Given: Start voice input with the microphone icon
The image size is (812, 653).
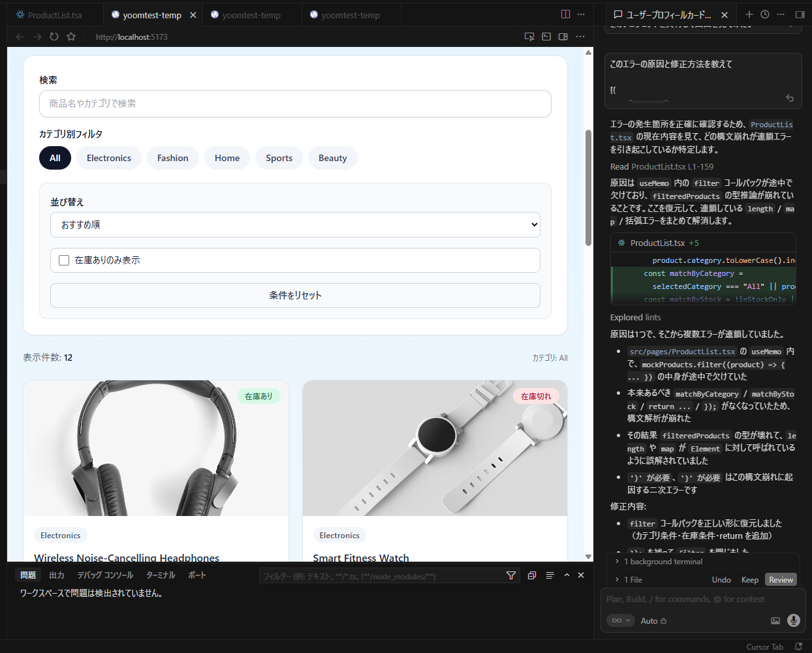Looking at the screenshot, I should tap(794, 620).
